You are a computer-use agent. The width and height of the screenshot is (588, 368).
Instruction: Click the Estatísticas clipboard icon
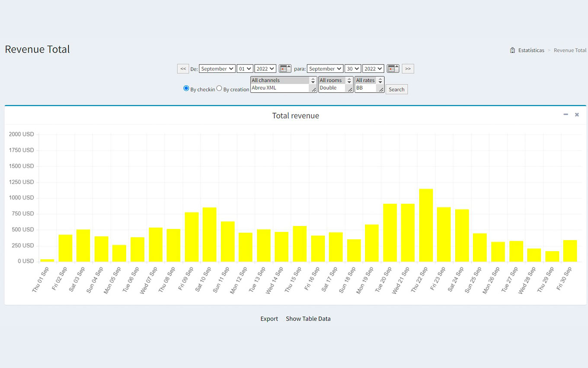(512, 50)
